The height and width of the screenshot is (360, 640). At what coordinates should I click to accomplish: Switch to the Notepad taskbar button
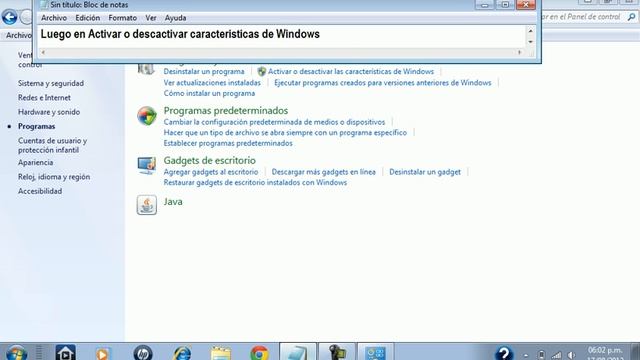(x=298, y=352)
